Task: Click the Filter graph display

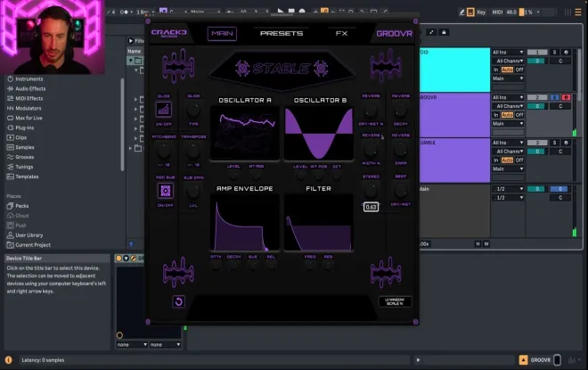Action: pos(319,223)
